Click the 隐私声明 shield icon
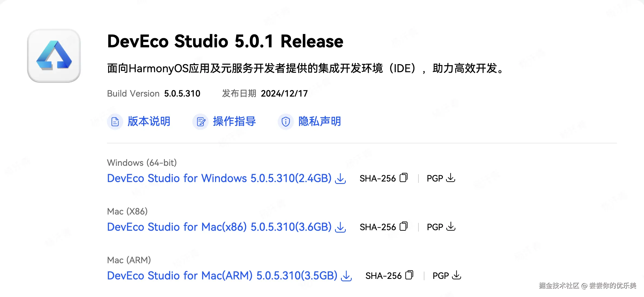 pyautogui.click(x=286, y=122)
